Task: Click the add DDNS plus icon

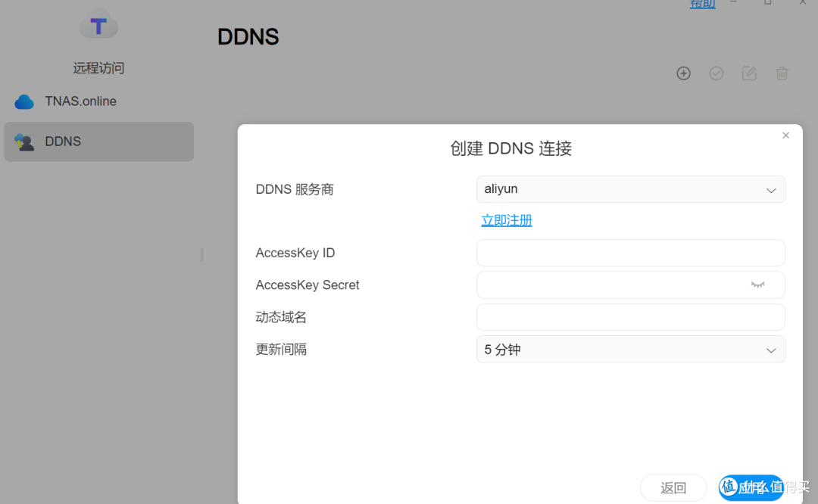Action: (x=683, y=73)
